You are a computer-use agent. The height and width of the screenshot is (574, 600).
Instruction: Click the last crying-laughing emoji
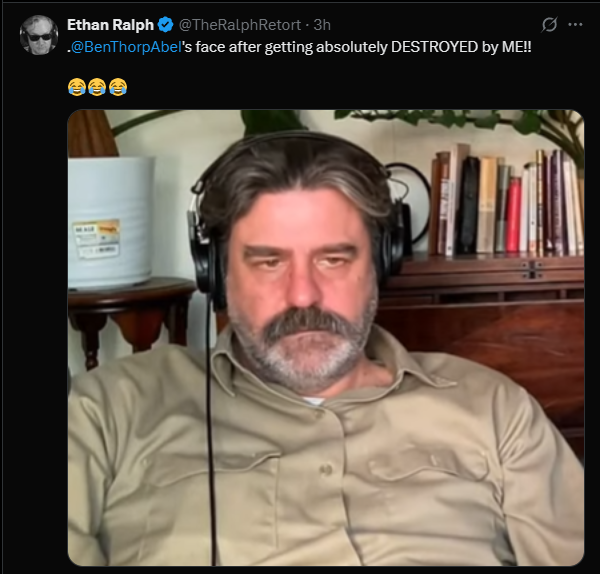118,87
